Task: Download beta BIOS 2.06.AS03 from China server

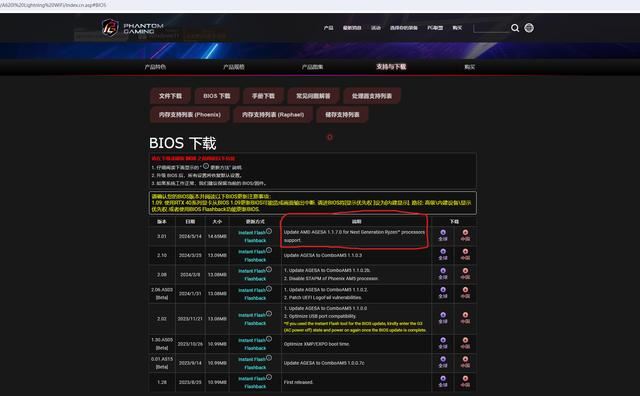Action: coord(465,293)
